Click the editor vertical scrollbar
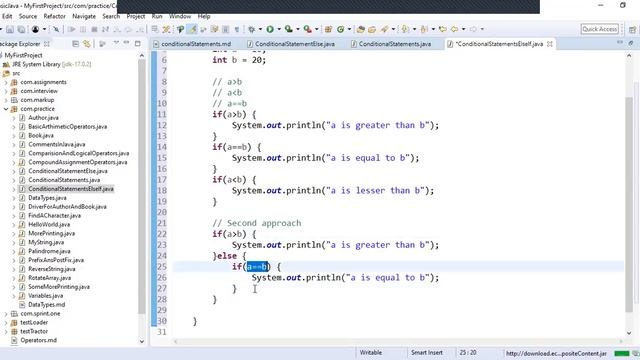Screen dimensions: 640x360 click(x=629, y=204)
